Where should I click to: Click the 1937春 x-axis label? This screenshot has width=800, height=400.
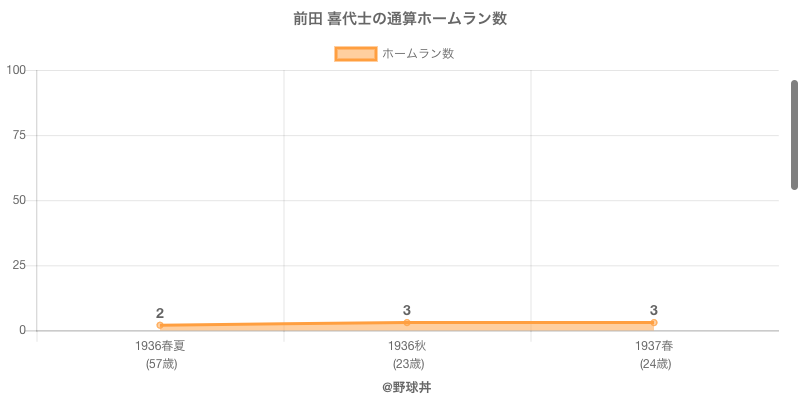click(x=654, y=346)
